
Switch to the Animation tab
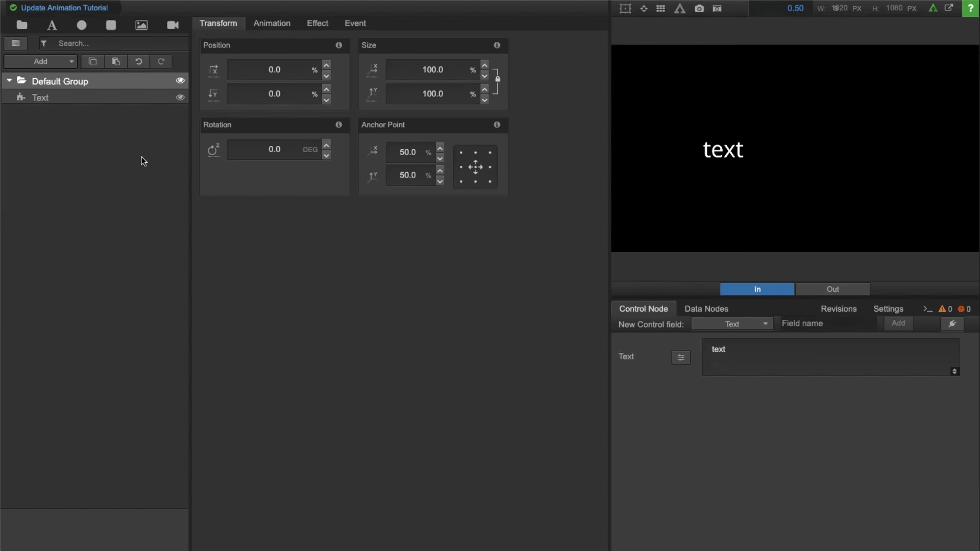[x=272, y=23]
